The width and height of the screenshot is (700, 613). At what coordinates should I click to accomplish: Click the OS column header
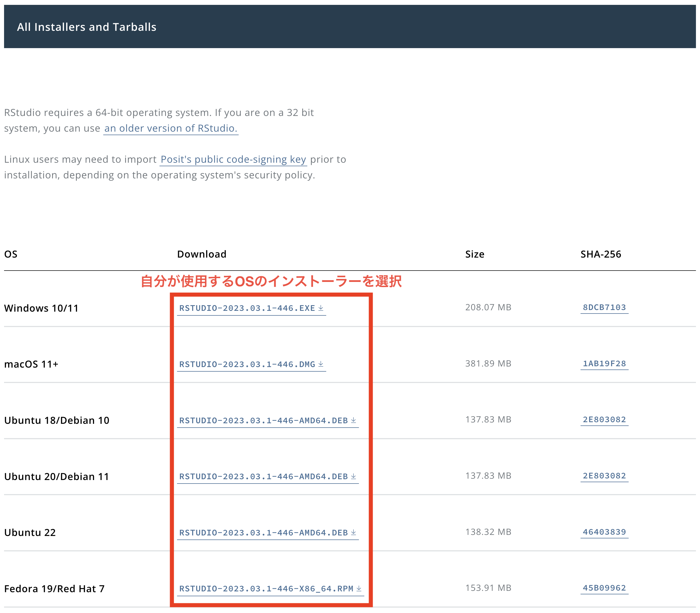(11, 254)
